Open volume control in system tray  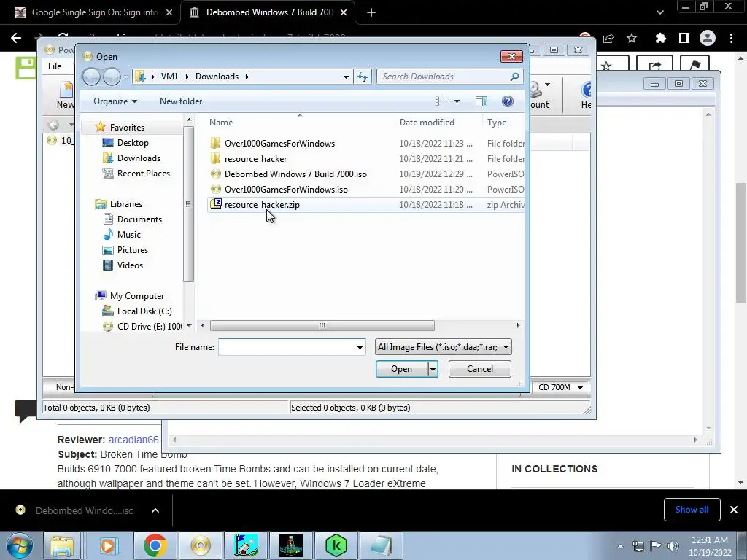[673, 545]
